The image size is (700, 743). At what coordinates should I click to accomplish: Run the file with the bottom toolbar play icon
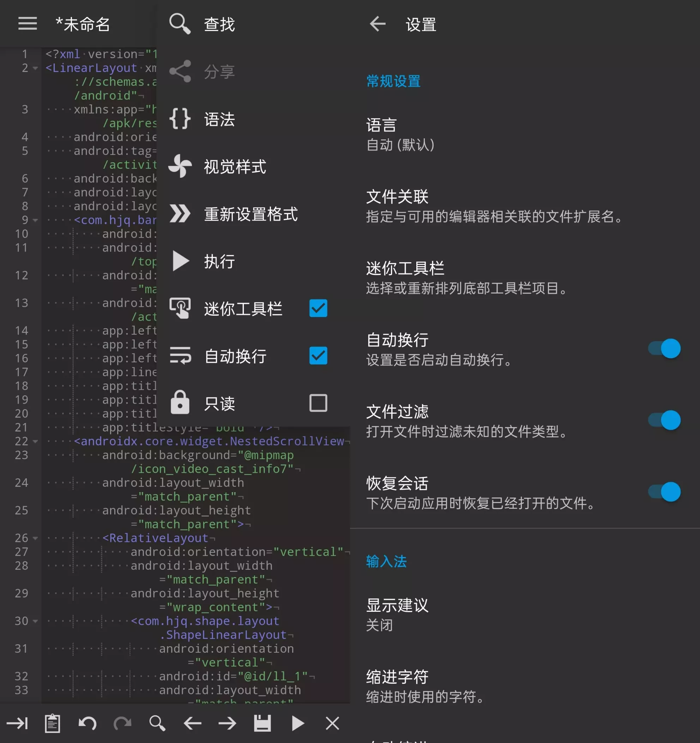(298, 723)
